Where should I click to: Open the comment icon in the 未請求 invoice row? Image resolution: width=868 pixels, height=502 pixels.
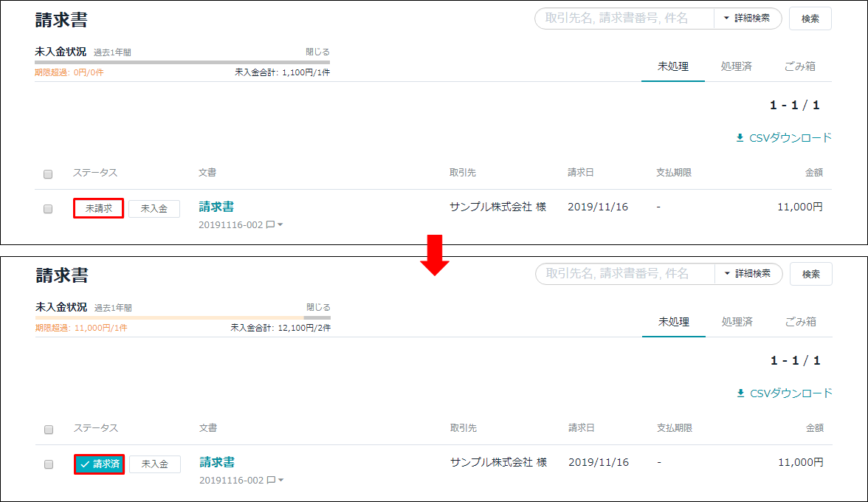tap(270, 224)
